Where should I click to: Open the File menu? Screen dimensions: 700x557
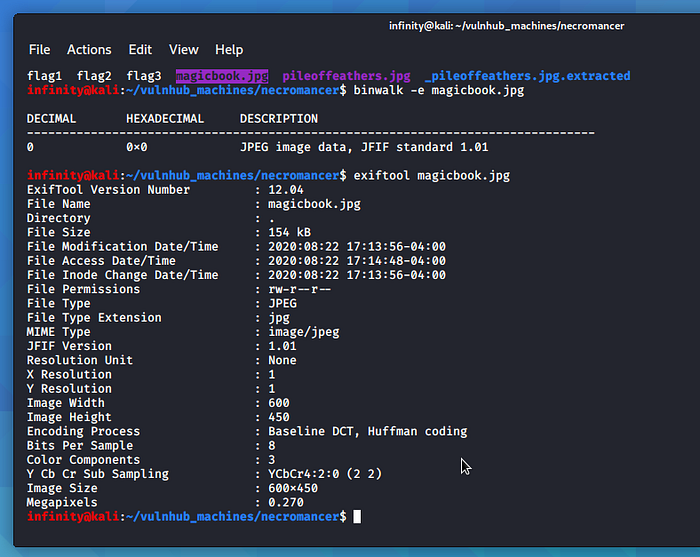click(39, 50)
